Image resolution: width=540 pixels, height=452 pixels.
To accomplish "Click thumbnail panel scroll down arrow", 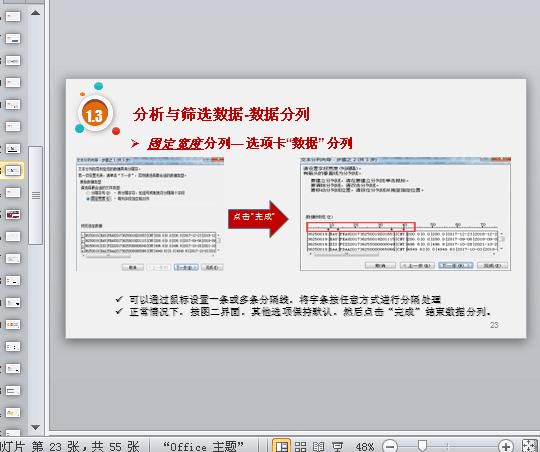I will tap(35, 427).
